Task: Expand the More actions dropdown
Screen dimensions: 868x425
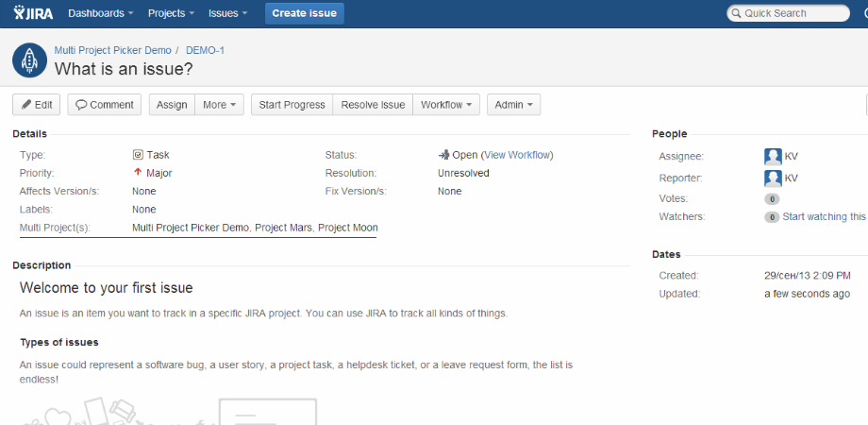Action: 219,105
